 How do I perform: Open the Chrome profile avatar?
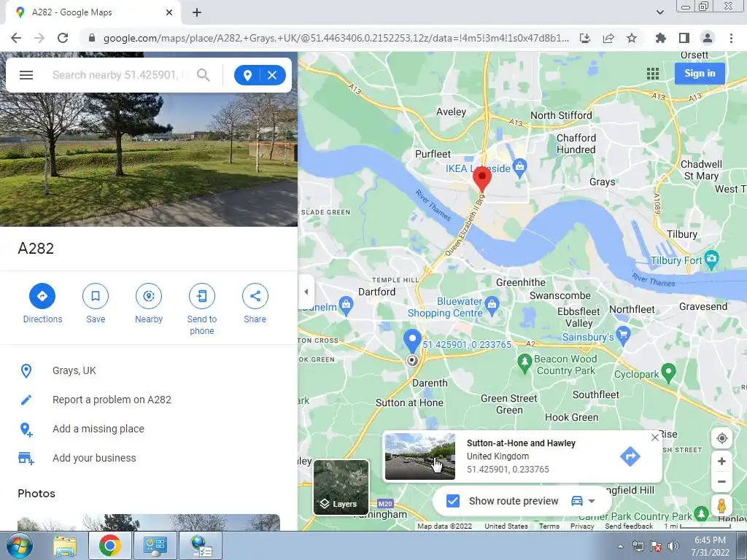pos(708,38)
